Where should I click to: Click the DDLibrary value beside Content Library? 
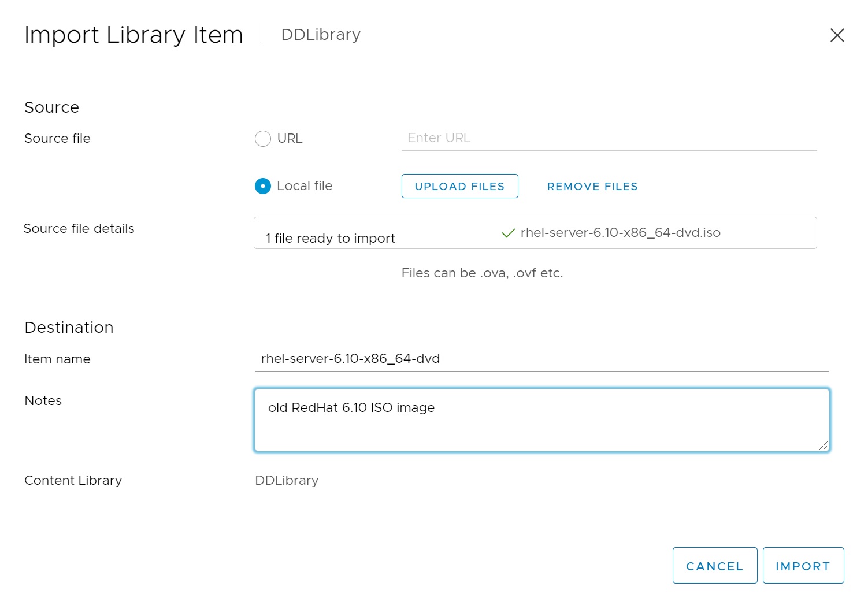point(287,481)
